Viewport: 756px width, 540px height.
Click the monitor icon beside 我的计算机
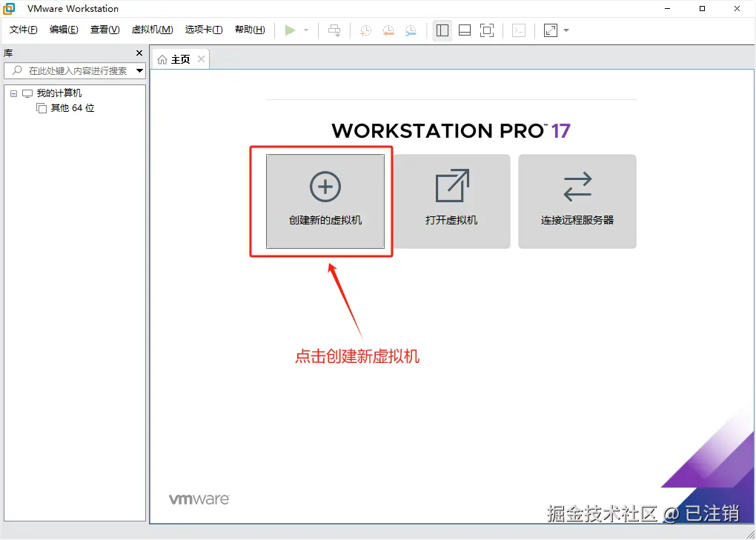click(x=27, y=93)
